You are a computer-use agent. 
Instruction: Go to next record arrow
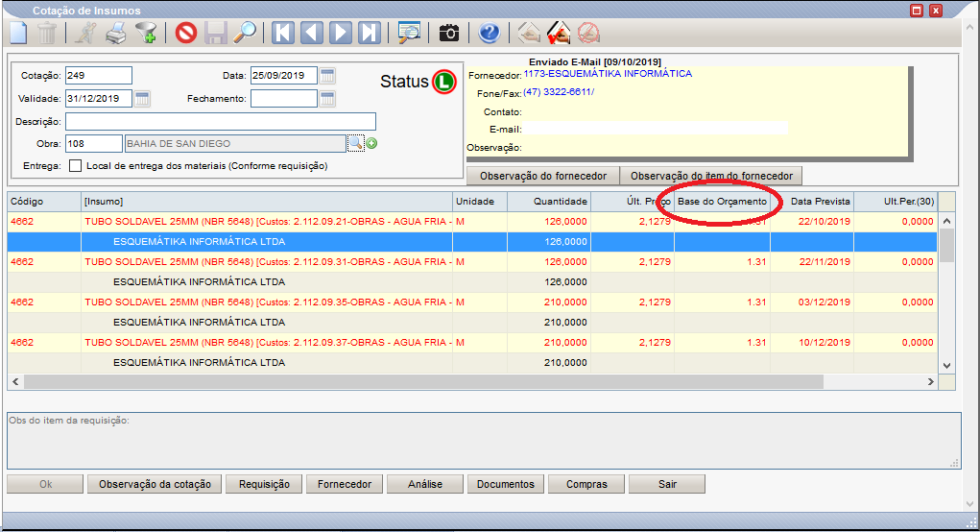341,33
